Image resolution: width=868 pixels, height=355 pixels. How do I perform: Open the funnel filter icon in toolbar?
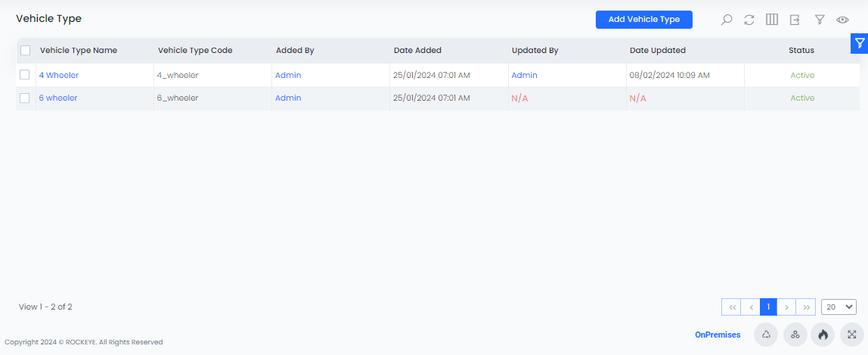click(x=820, y=20)
